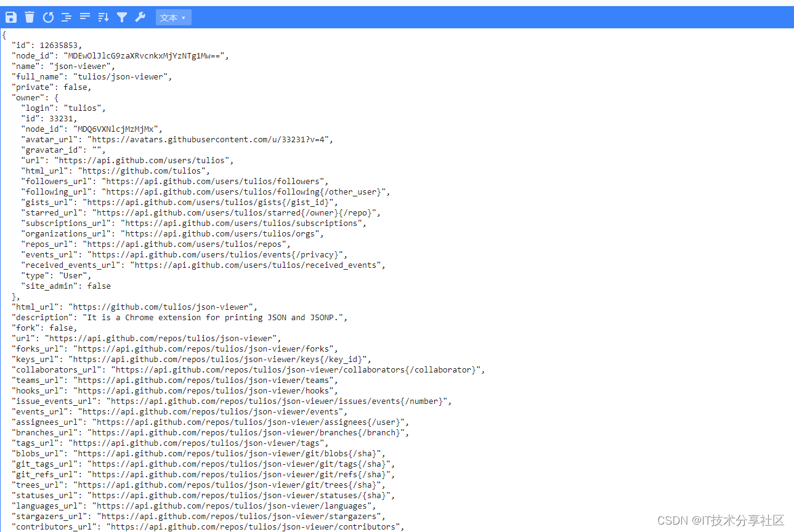The image size is (794, 532).
Task: Click the indented-lines format JSON icon
Action: pyautogui.click(x=67, y=17)
